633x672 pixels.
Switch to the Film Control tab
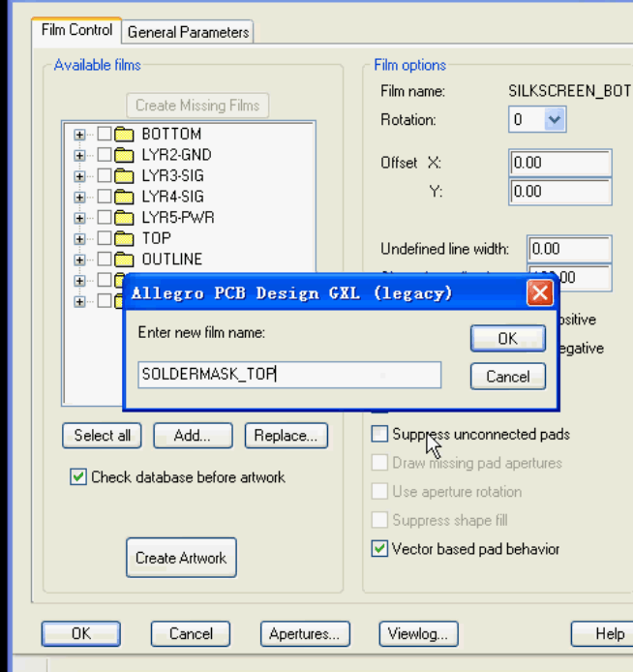point(76,30)
